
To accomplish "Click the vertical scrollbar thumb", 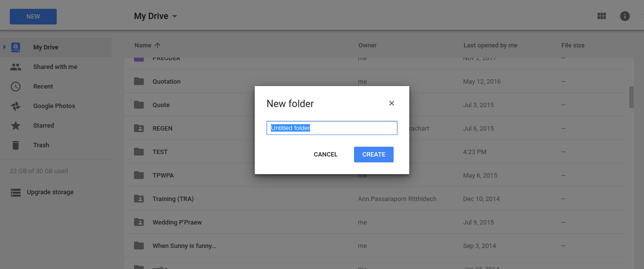I will coord(631,97).
